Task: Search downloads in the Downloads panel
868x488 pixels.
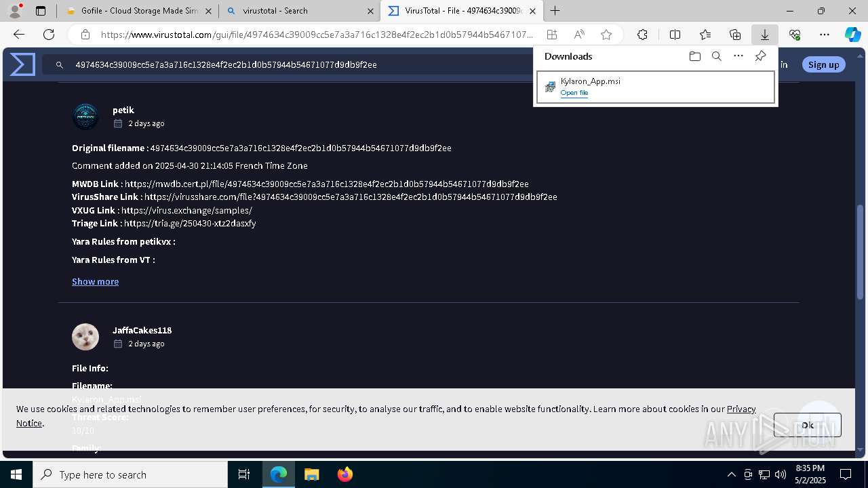Action: 716,56
